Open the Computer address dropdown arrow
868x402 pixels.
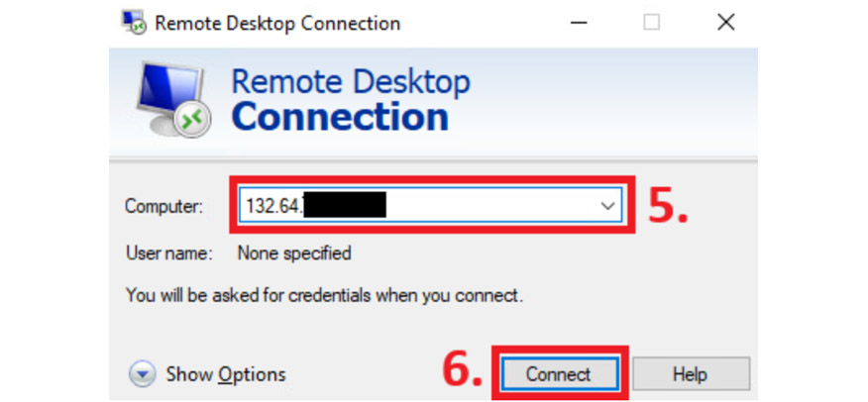606,206
